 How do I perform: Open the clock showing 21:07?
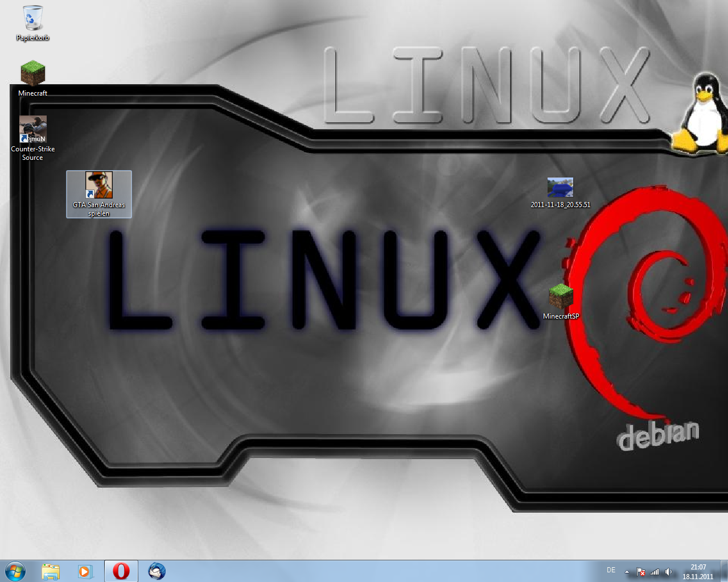698,571
